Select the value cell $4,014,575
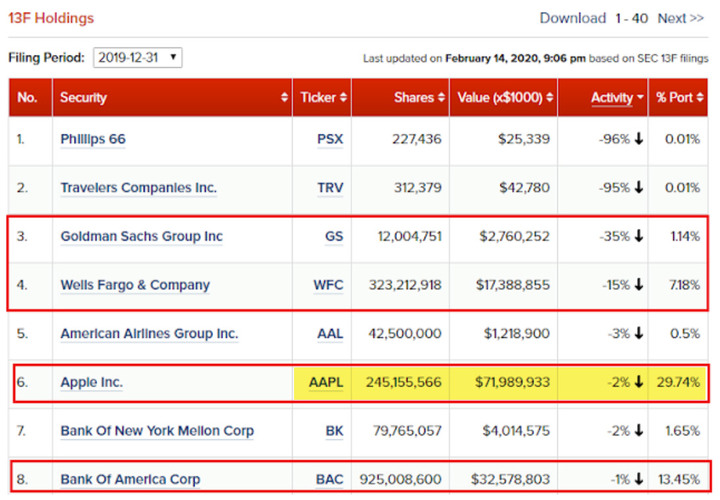Viewport: 720px width, 500px height. click(516, 431)
